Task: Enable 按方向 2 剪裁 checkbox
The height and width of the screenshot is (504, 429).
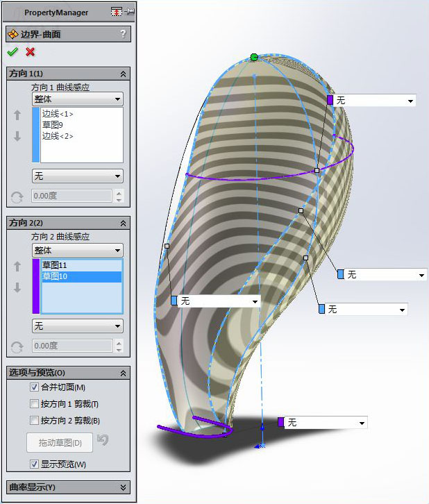Action: tap(34, 421)
